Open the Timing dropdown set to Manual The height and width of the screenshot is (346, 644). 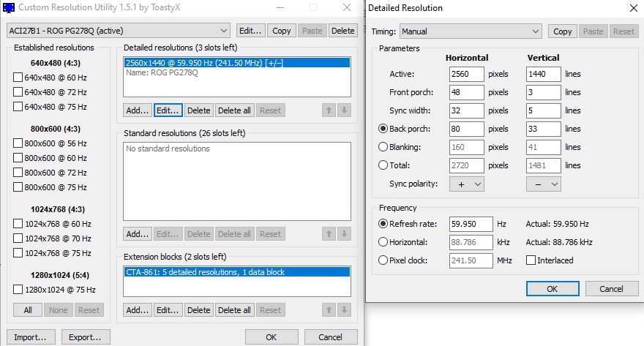[471, 31]
